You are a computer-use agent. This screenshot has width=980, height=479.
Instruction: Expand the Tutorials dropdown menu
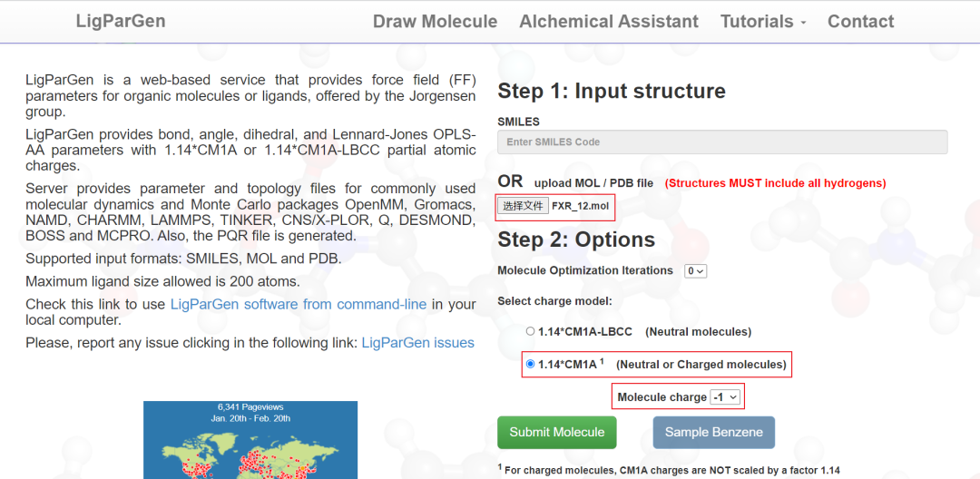pos(763,22)
